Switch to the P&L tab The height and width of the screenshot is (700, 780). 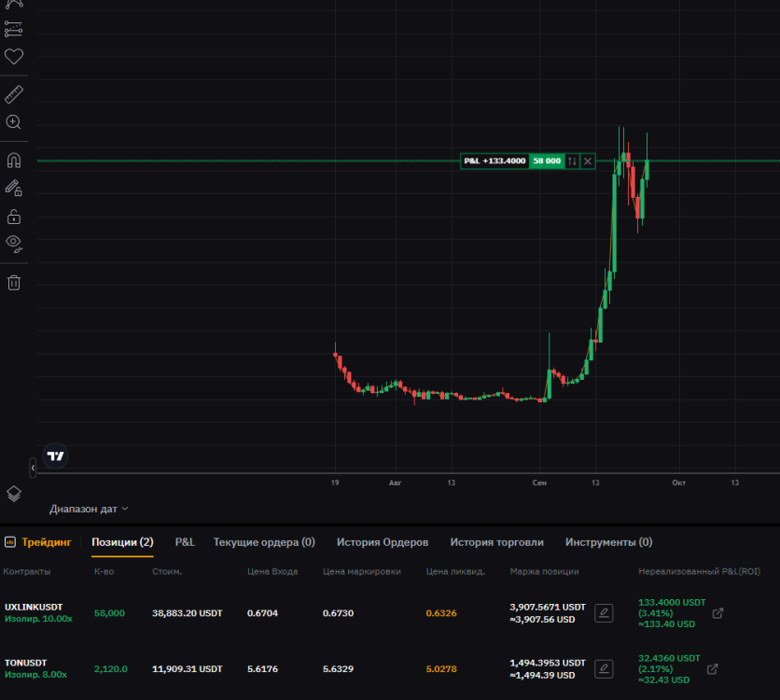point(185,542)
